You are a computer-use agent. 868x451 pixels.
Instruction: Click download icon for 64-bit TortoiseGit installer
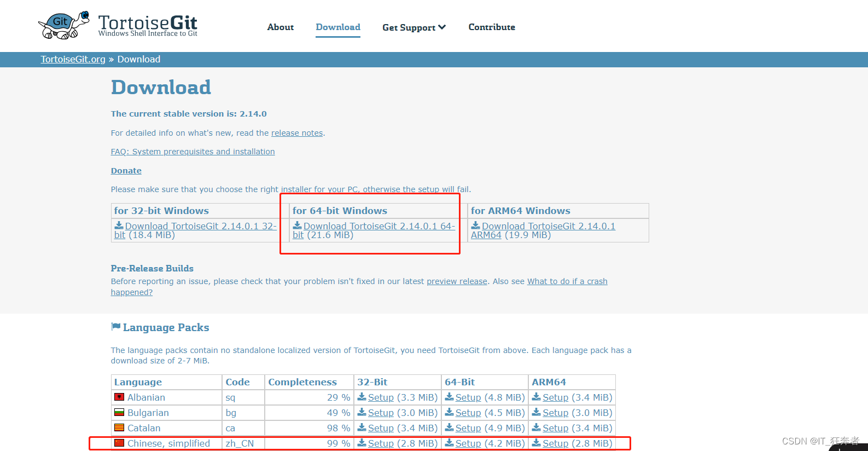pyautogui.click(x=297, y=225)
